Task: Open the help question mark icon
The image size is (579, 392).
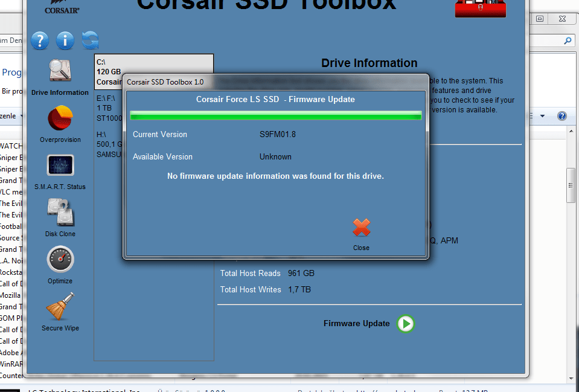Action: pos(40,40)
